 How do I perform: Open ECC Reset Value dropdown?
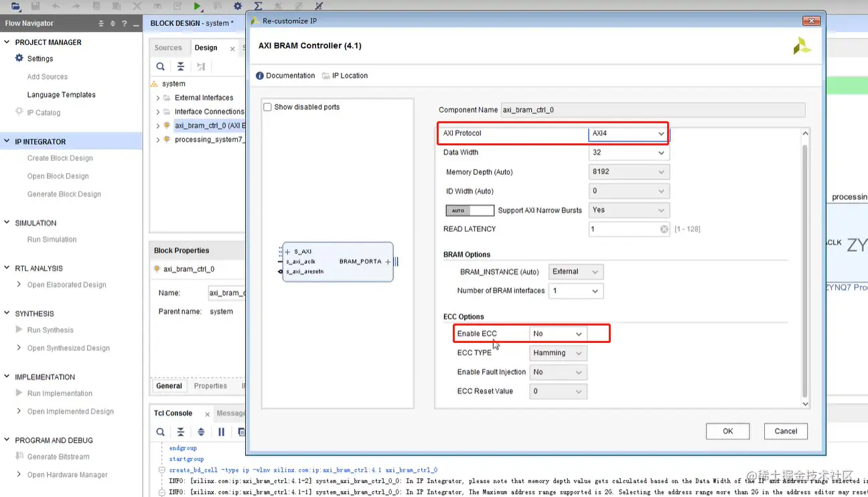pos(558,391)
